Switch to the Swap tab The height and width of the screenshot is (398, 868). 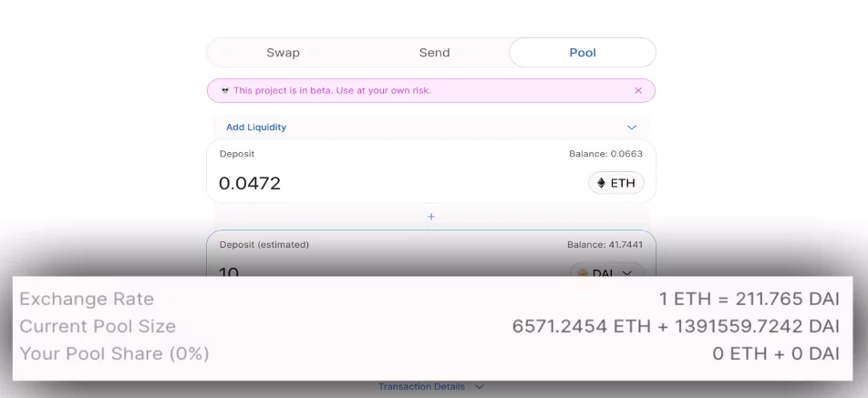[283, 53]
